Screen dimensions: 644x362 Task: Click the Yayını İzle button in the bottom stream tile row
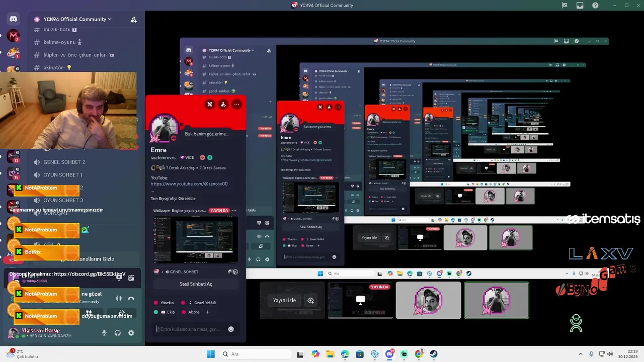pyautogui.click(x=284, y=300)
